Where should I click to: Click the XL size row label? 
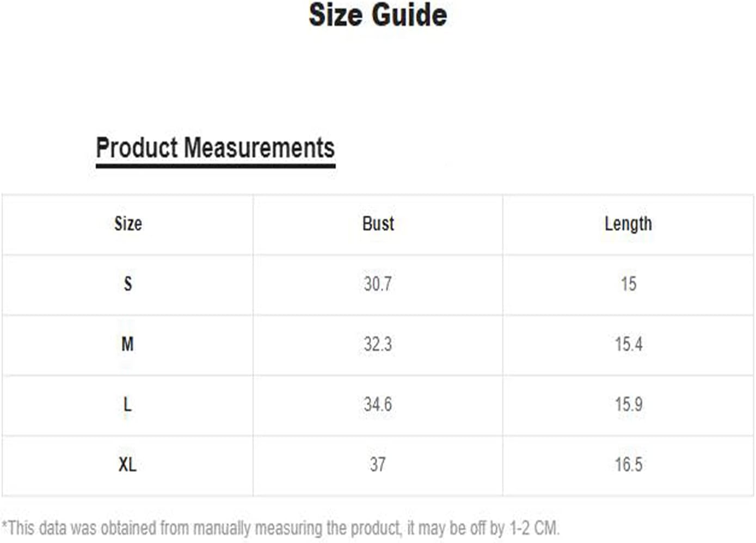[127, 465]
